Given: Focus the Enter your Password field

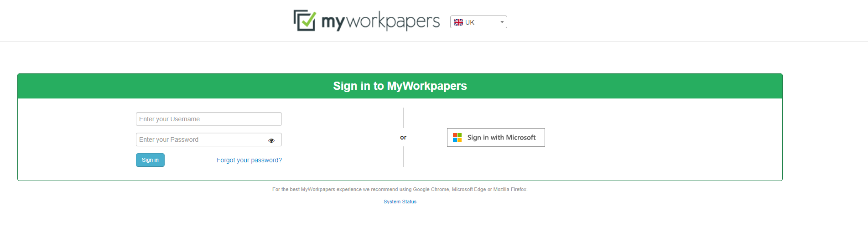Looking at the screenshot, I should pyautogui.click(x=209, y=140).
